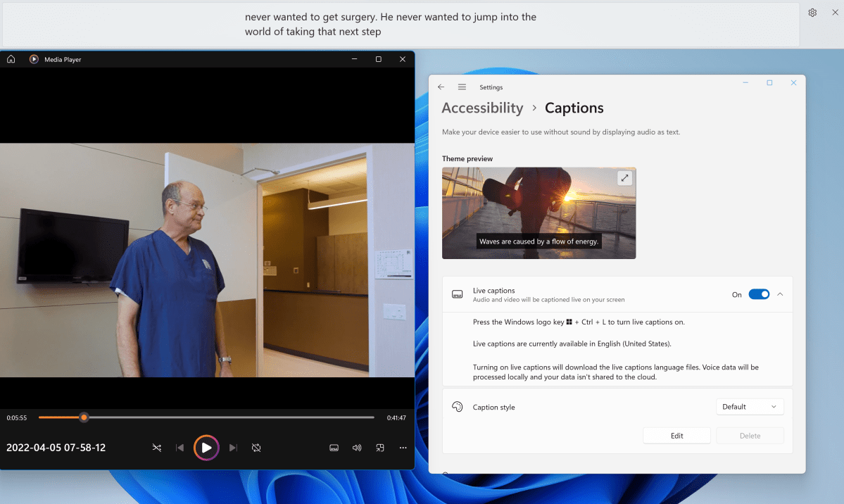This screenshot has height=504, width=844.
Task: Open the volume control
Action: pyautogui.click(x=357, y=448)
